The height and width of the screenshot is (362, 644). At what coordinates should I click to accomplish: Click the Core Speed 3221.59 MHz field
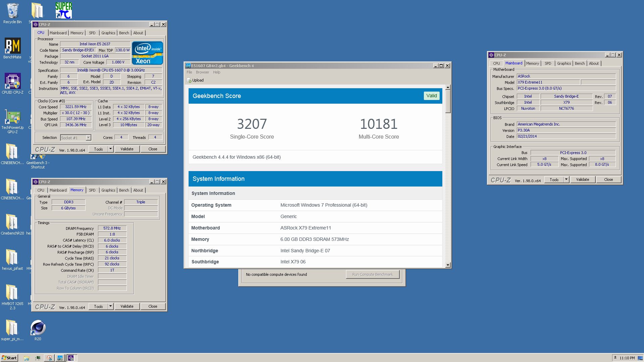coord(76,107)
